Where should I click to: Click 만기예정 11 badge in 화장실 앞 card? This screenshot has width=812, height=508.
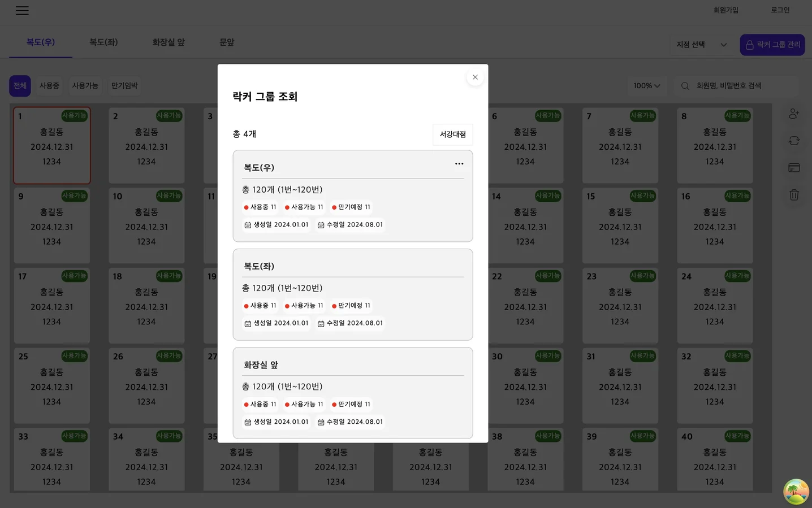pos(351,404)
